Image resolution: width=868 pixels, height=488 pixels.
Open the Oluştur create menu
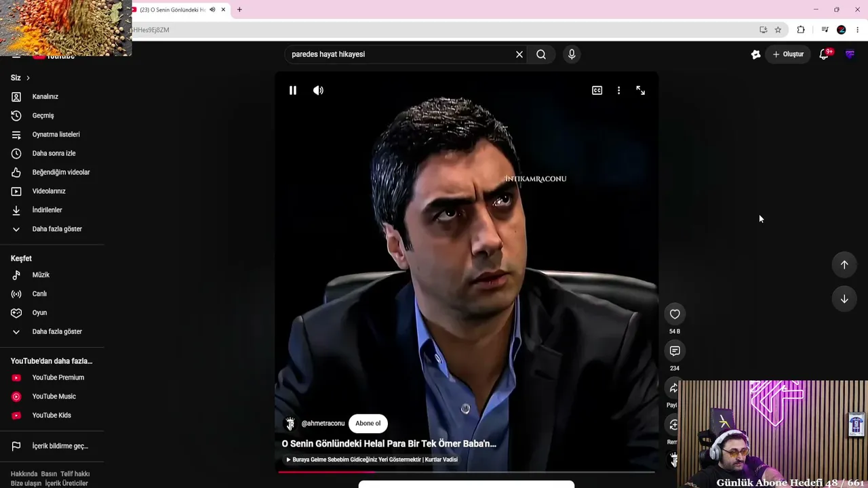[x=788, y=54]
